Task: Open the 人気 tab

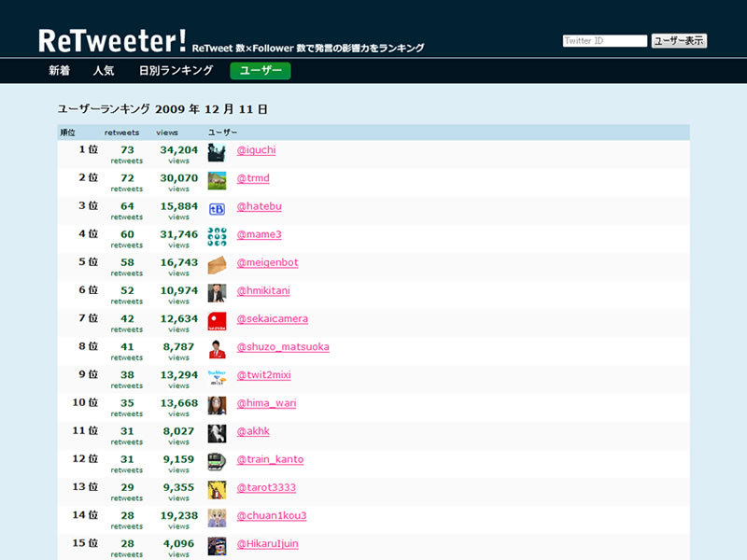Action: (x=104, y=71)
